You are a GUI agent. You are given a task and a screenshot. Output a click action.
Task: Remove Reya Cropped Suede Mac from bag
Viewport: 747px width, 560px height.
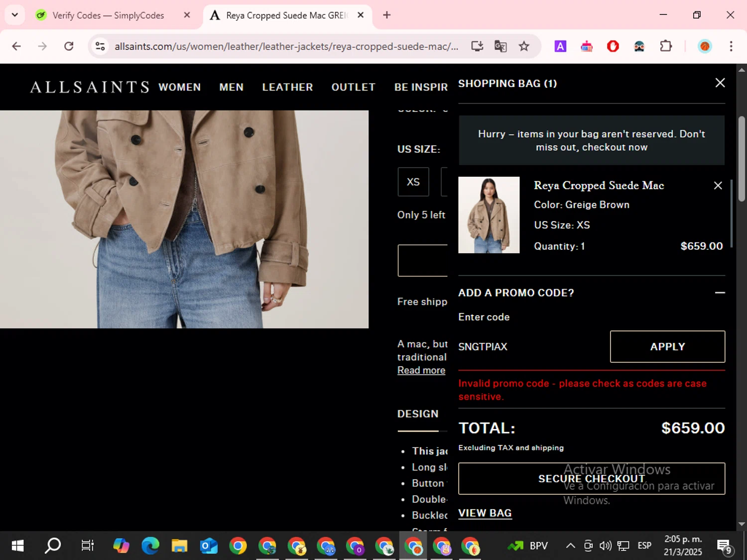point(718,185)
